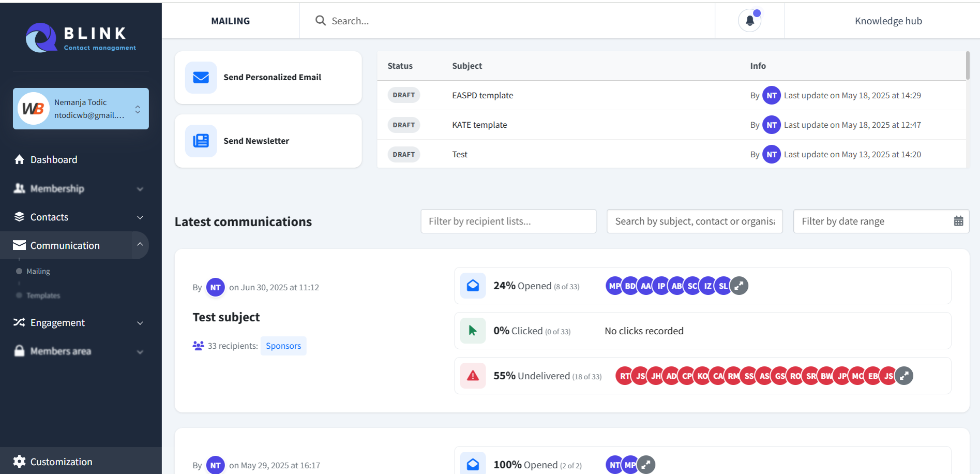This screenshot has width=980, height=474.
Task: Open the notification bell icon
Action: point(749,21)
